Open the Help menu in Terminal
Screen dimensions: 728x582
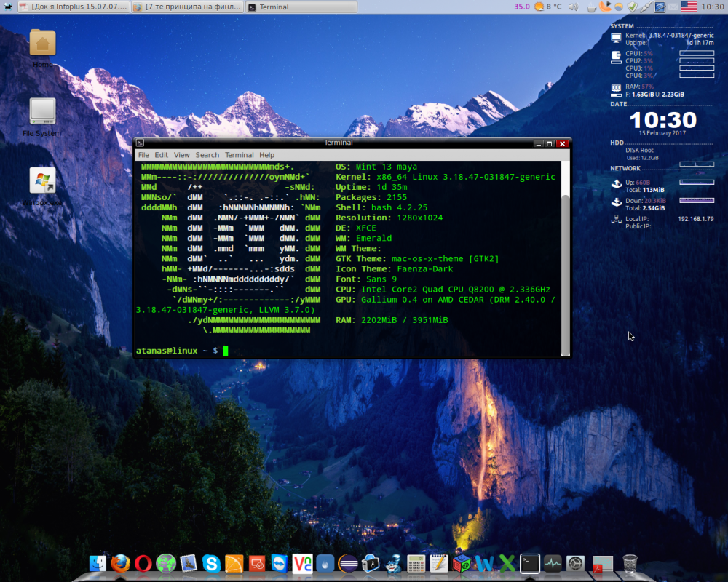[x=266, y=154]
